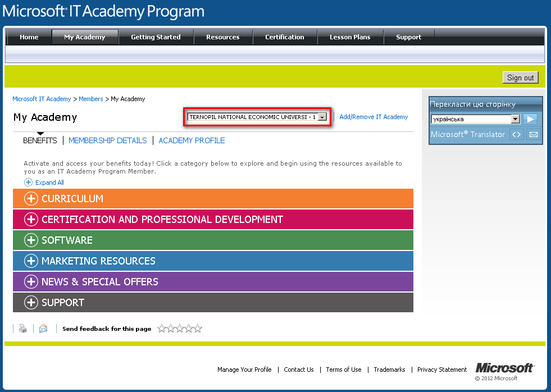Open Resources navigation item
The height and width of the screenshot is (392, 551).
(223, 37)
